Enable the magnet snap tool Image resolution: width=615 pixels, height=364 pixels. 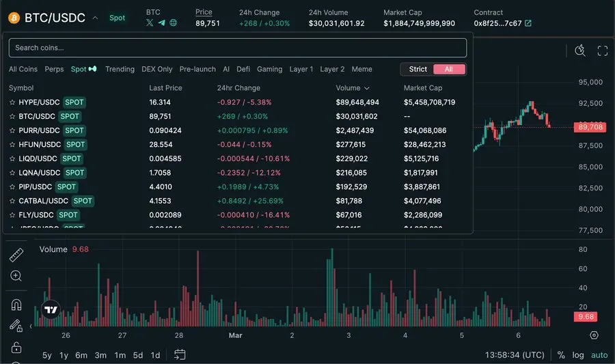(16, 305)
